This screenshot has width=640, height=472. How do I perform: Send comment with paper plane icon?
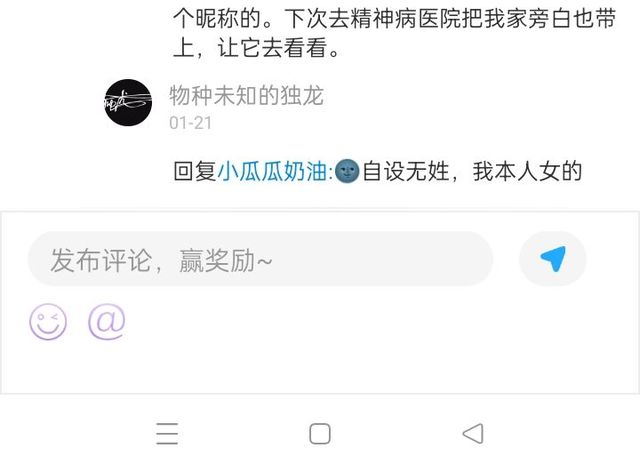click(x=553, y=258)
